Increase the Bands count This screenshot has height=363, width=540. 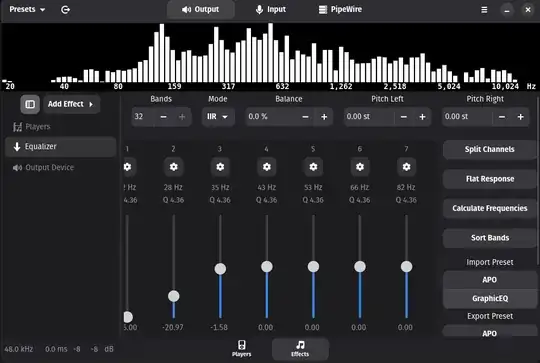pos(182,117)
